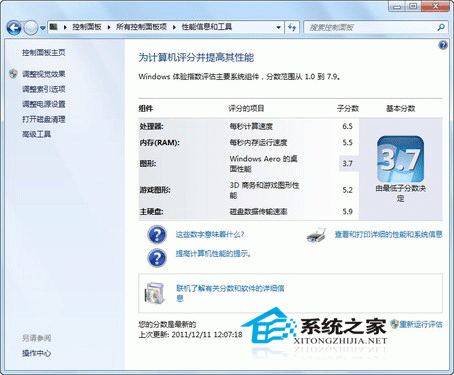This screenshot has width=454, height=375.
Task: Click the software box icon for online info
Action: point(155,293)
